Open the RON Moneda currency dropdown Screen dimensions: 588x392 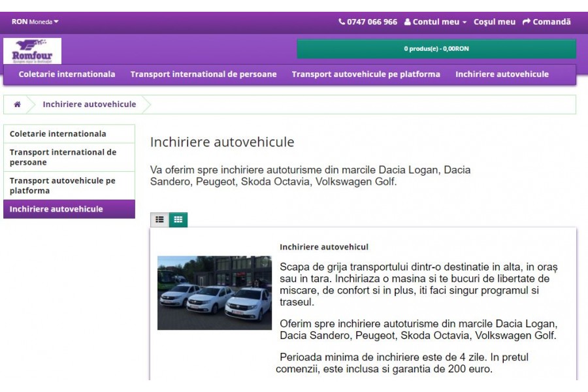[x=35, y=22]
